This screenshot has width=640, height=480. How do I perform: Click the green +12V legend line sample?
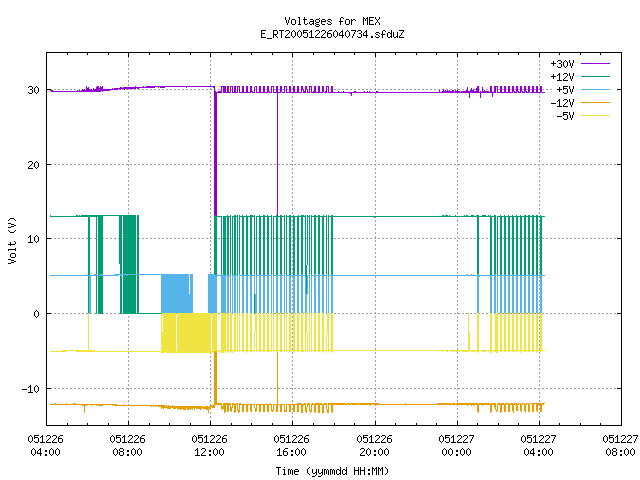point(595,76)
